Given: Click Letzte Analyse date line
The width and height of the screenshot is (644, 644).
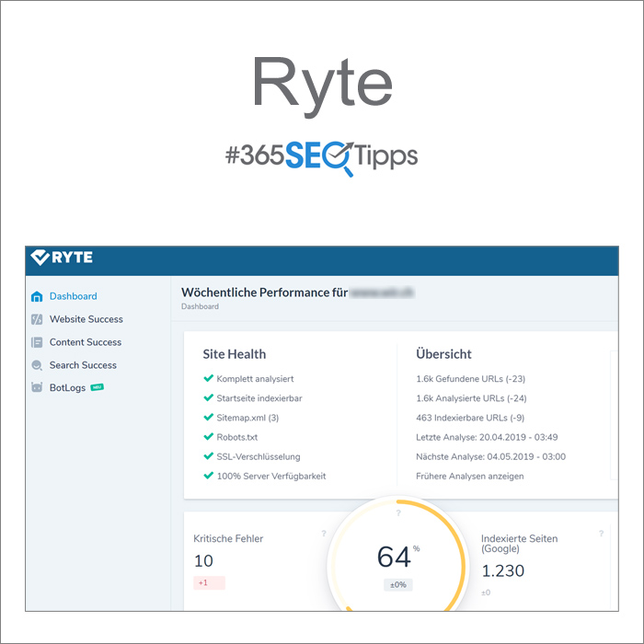Looking at the screenshot, I should click(487, 437).
